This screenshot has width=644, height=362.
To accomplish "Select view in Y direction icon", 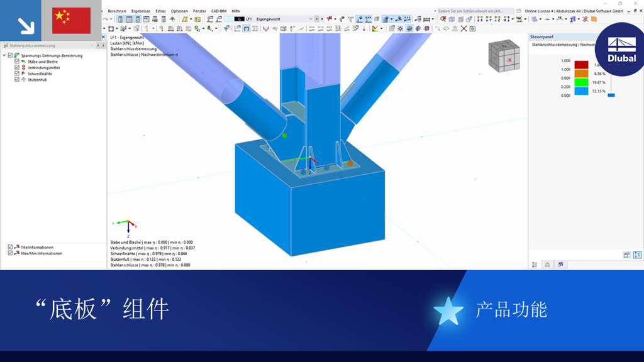I will tap(489, 19).
